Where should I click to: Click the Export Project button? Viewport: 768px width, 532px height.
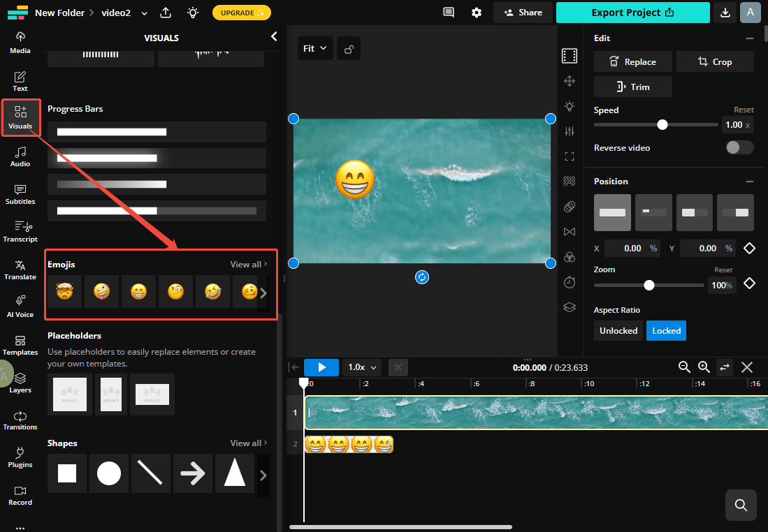pos(632,13)
